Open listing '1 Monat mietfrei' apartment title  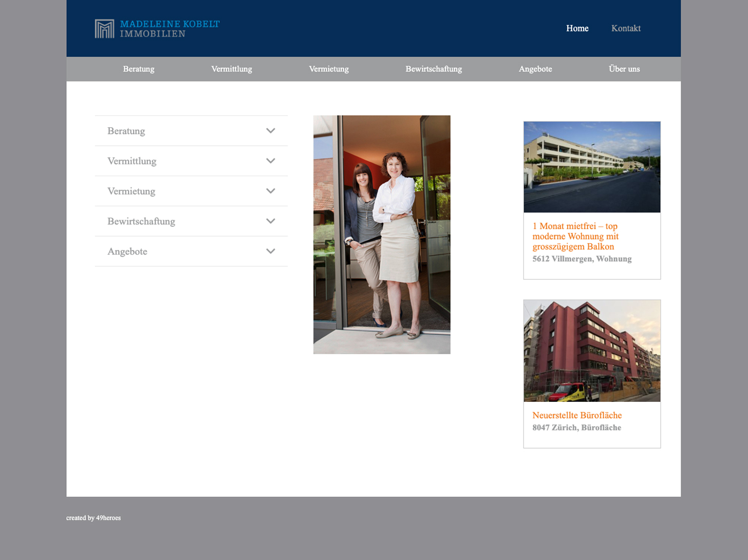pyautogui.click(x=575, y=236)
